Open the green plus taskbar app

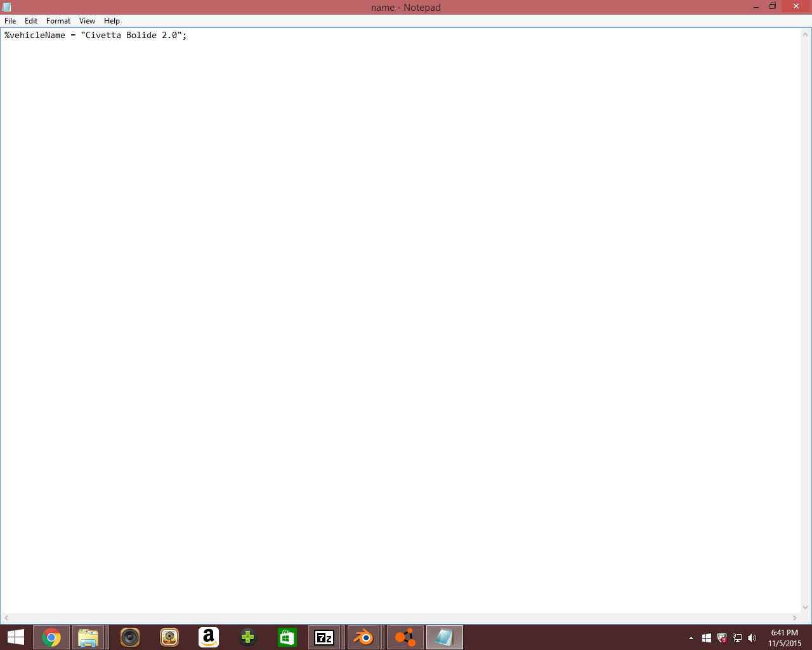248,637
